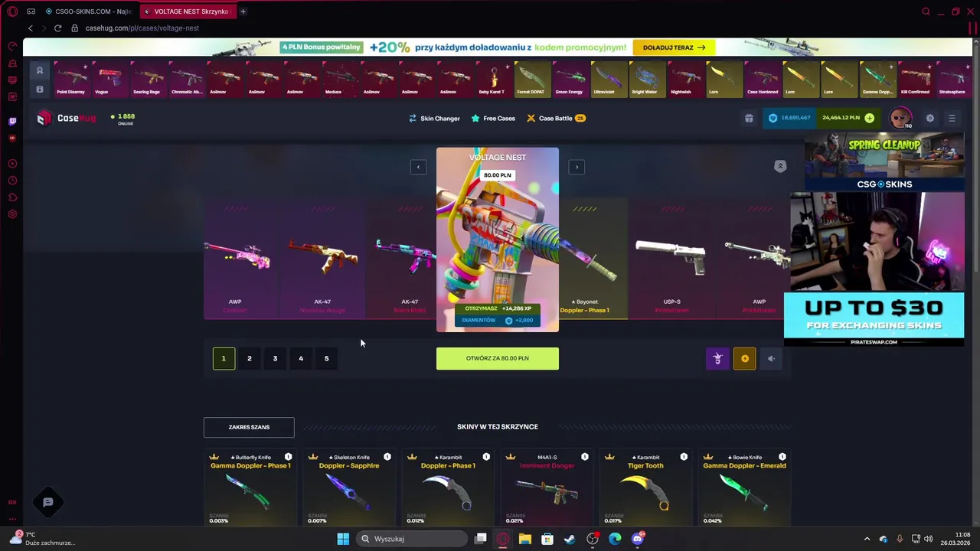
Task: Show info for Skeleton Knife Sapphire
Action: (387, 457)
